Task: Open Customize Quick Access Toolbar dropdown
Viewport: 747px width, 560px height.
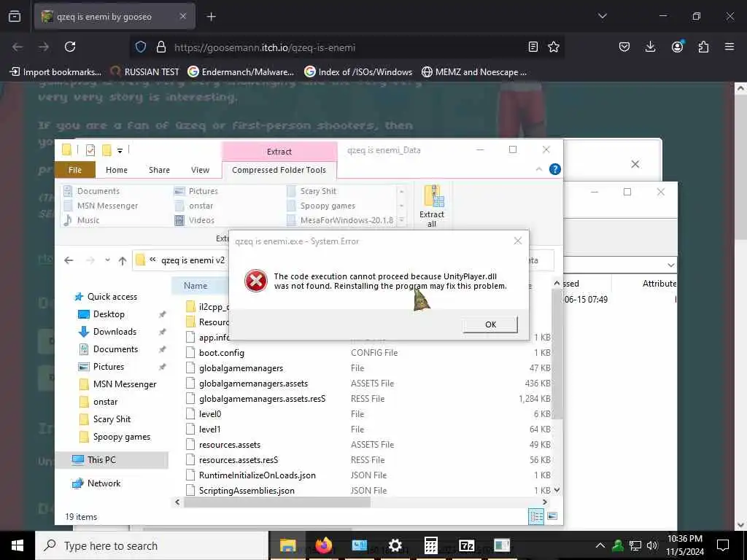Action: [120, 150]
